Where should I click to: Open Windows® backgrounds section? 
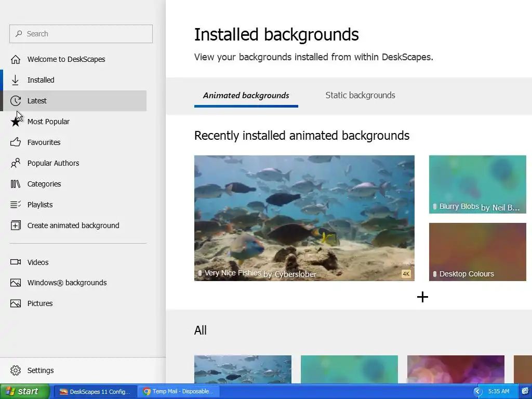coord(67,283)
